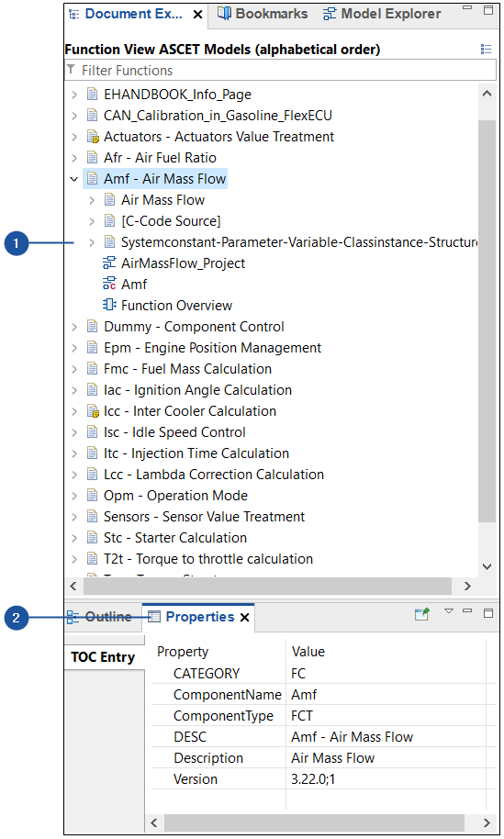Click the Amf - Air Mass Flow document icon
504x839 pixels.
93,179
